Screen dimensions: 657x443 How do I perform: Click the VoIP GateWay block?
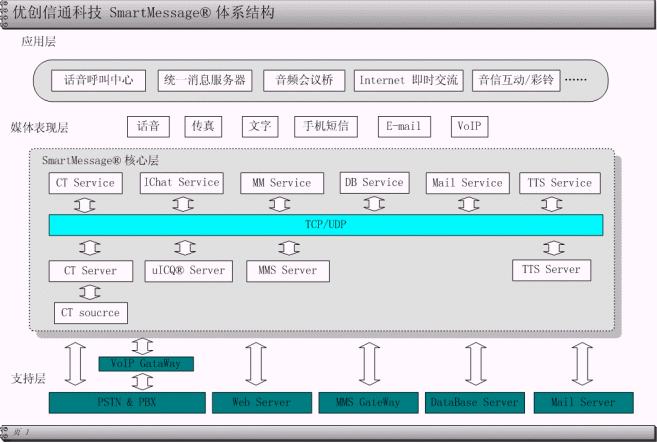(145, 364)
